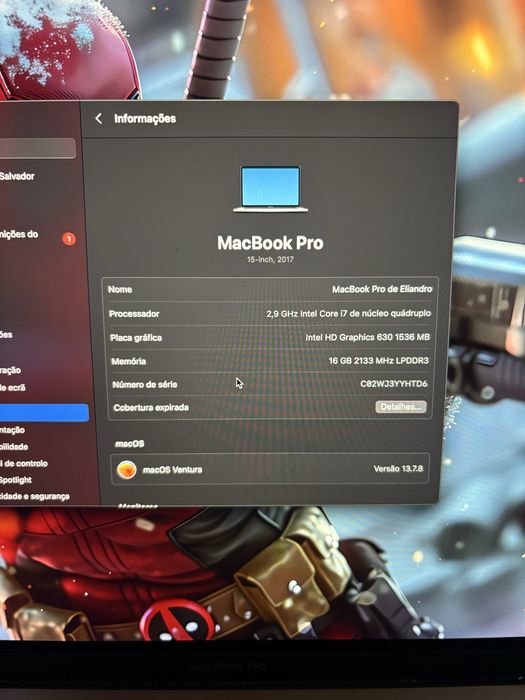This screenshot has width=525, height=700.
Task: Open the Salvador account item in the sidebar
Action: point(18,176)
